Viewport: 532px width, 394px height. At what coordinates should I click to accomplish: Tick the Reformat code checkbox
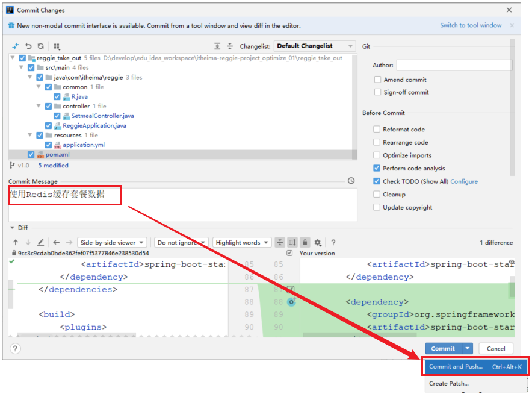point(377,129)
